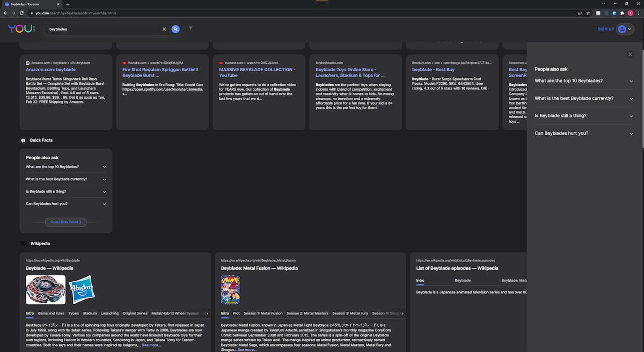Open the Beyblade — Wikipedia title link
644x352 pixels.
point(49,268)
